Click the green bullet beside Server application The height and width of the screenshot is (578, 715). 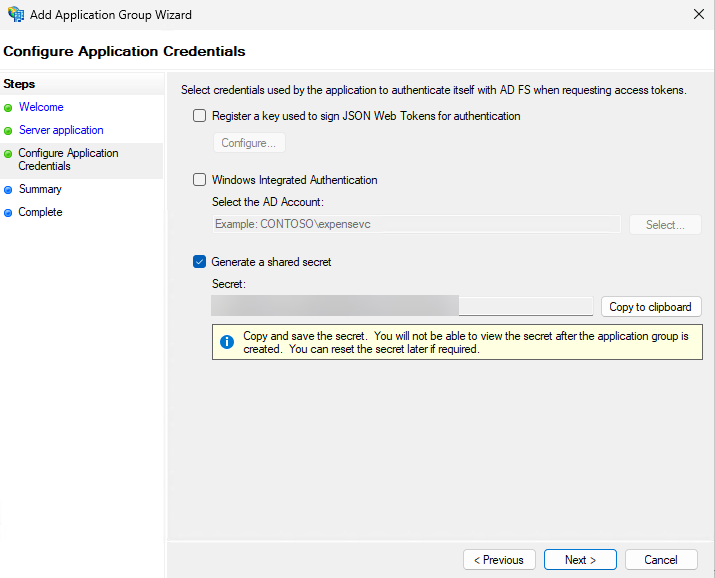[9, 131]
